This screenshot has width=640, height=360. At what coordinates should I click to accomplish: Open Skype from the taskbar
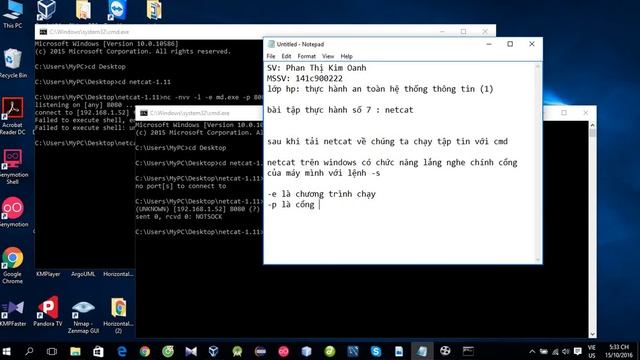(376, 351)
